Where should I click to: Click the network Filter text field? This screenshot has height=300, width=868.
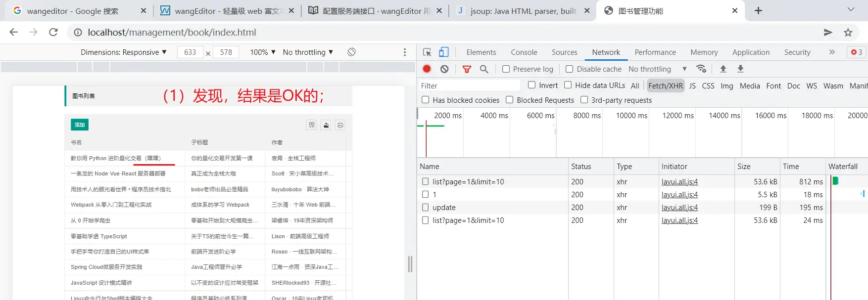[x=469, y=86]
